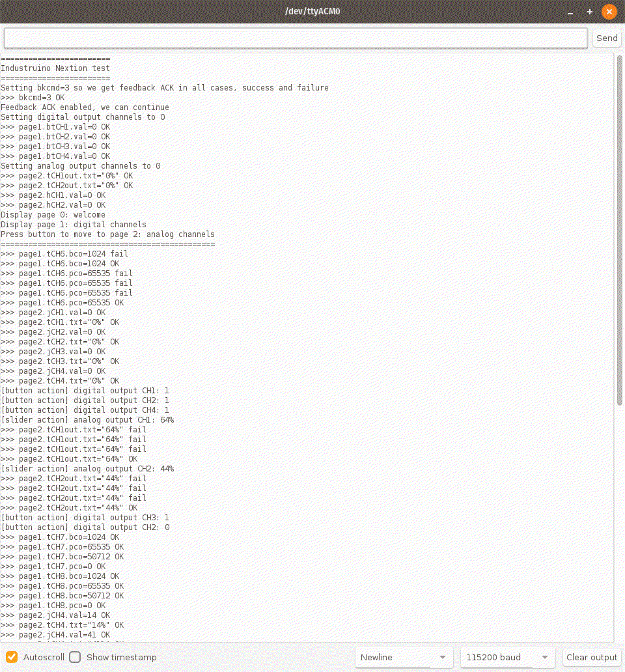This screenshot has height=672, width=625.
Task: Click the Send button
Action: pos(607,38)
